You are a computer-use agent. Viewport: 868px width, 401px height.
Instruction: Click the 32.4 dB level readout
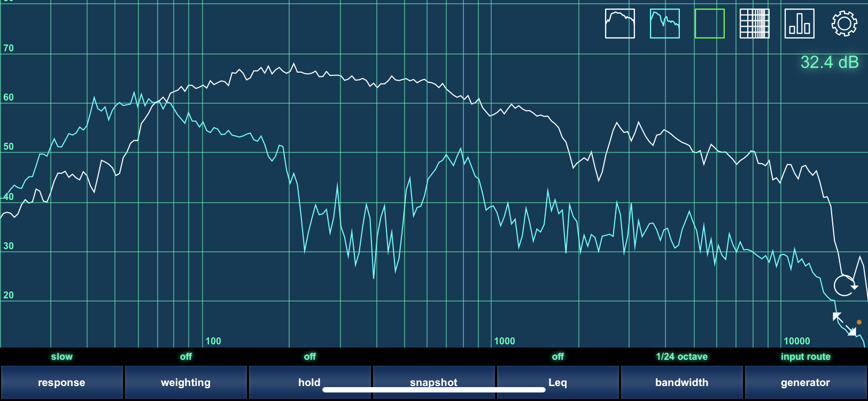[829, 63]
